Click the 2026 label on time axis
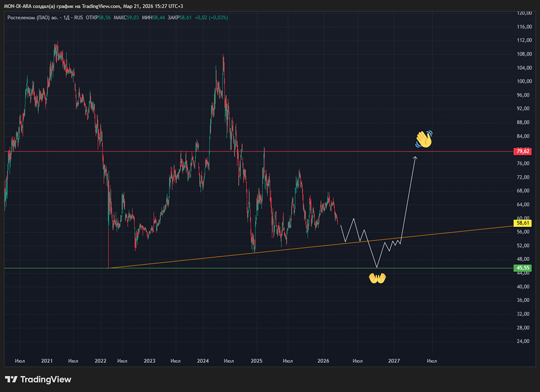 coord(323,361)
